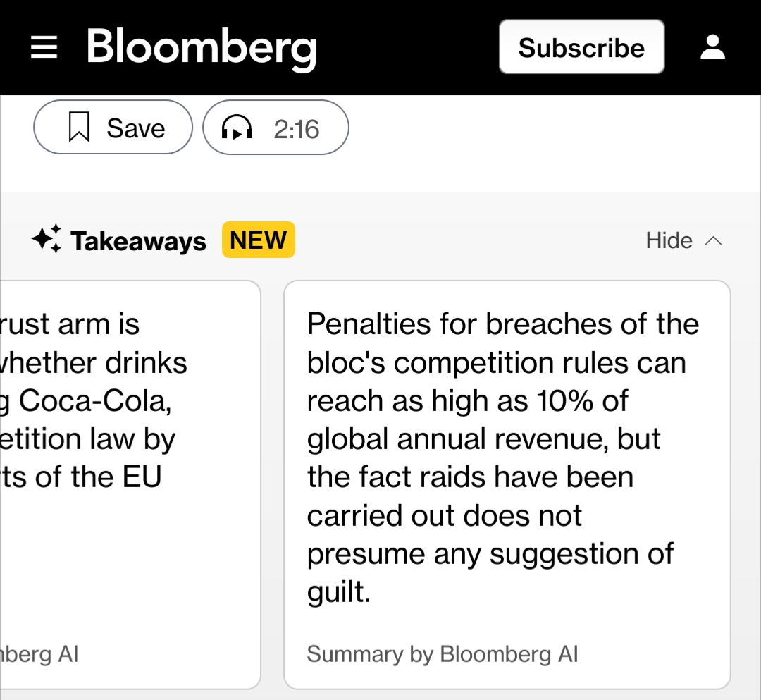Click the word "guilt." in the takeaway
Screen dimensions: 761x700
pyautogui.click(x=338, y=591)
